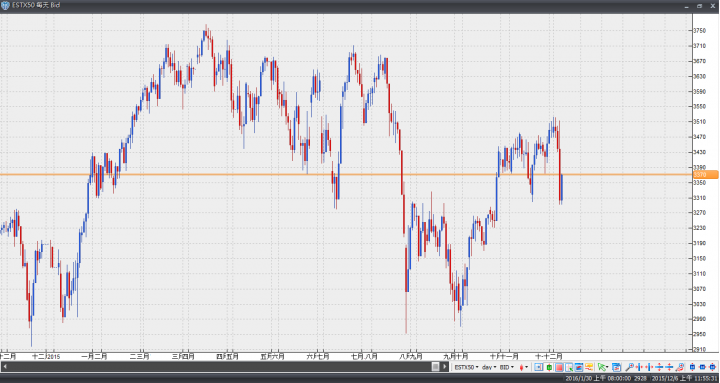Click the chart template window icon
Image resolution: width=720 pixels, height=383 pixels.
point(616,367)
